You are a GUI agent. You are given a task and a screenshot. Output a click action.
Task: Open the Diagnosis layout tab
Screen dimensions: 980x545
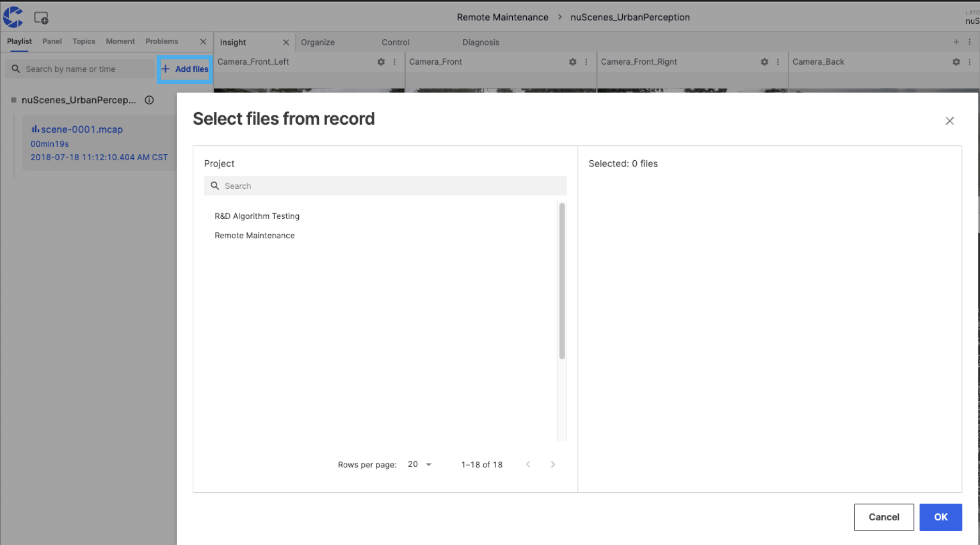481,42
